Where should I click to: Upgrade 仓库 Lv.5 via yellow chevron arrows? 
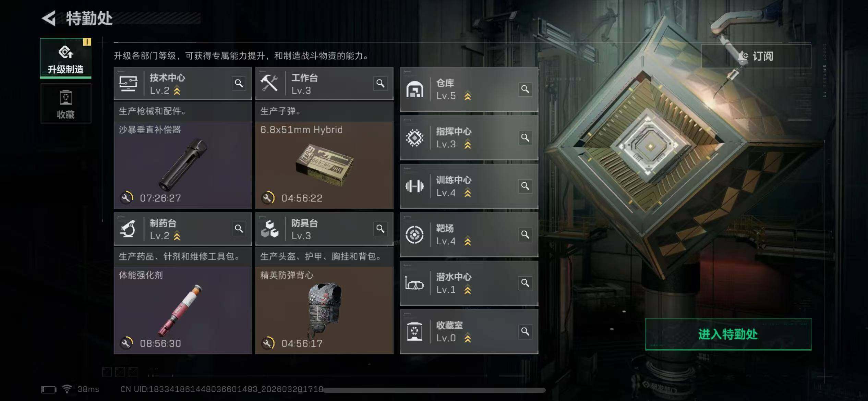point(468,96)
